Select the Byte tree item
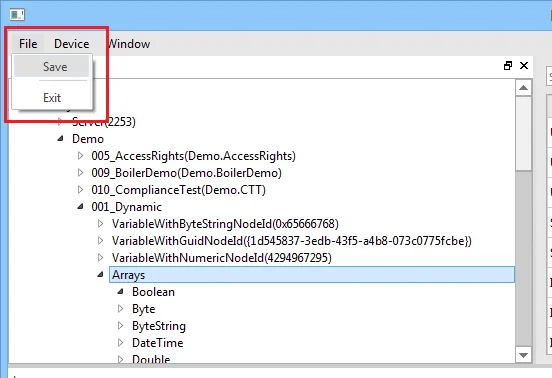 click(143, 309)
